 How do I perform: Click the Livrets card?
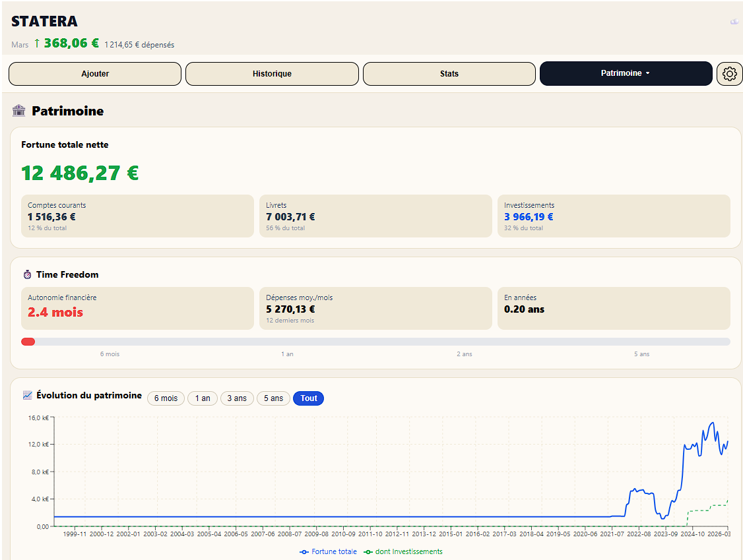[x=375, y=216]
